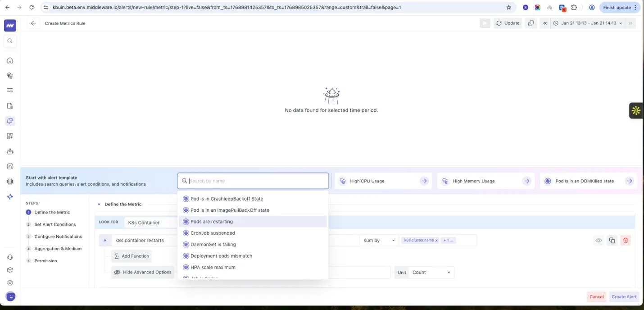The width and height of the screenshot is (644, 310).
Task: Click the browser address bar URL
Action: pyautogui.click(x=227, y=7)
